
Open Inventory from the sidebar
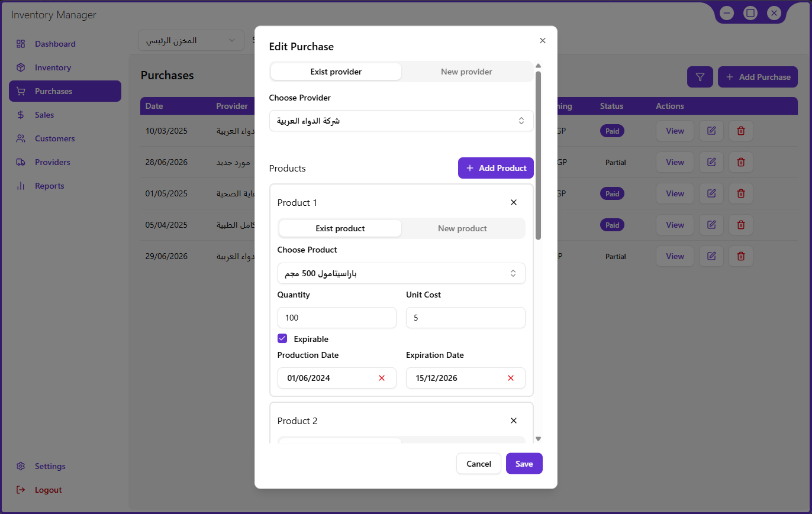pos(65,67)
